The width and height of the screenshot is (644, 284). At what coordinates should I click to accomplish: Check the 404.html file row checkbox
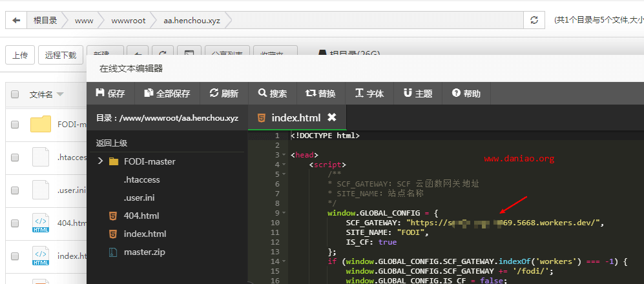(15, 223)
